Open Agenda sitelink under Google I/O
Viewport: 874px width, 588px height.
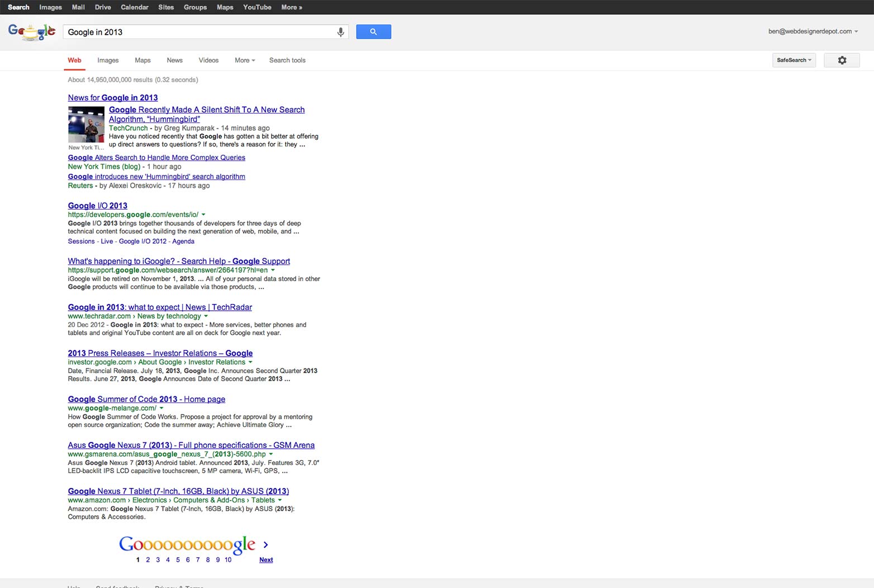point(183,241)
